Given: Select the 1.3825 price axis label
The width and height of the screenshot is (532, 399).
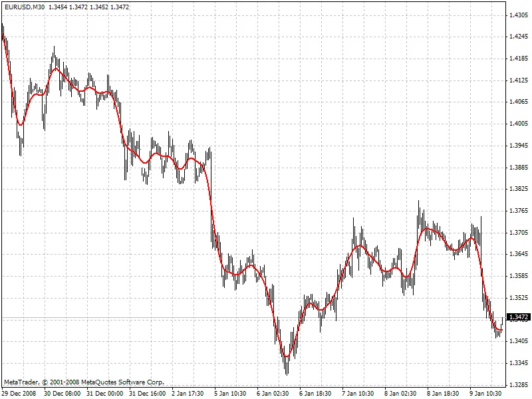Looking at the screenshot, I should (518, 190).
